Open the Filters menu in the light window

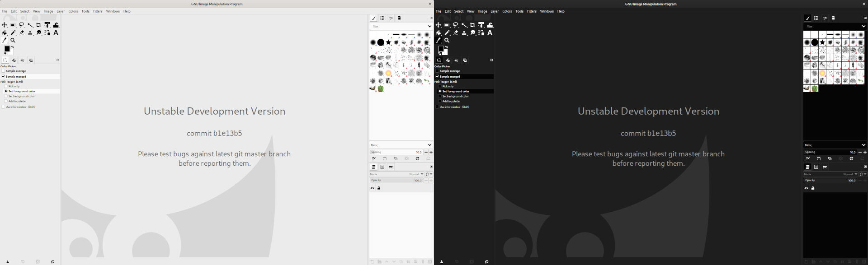coord(98,11)
